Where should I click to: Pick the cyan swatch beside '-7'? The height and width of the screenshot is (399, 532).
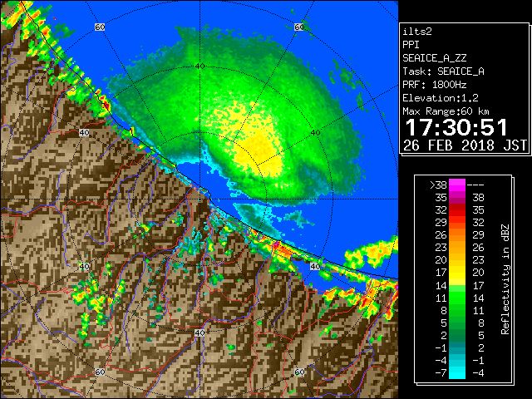tap(457, 372)
